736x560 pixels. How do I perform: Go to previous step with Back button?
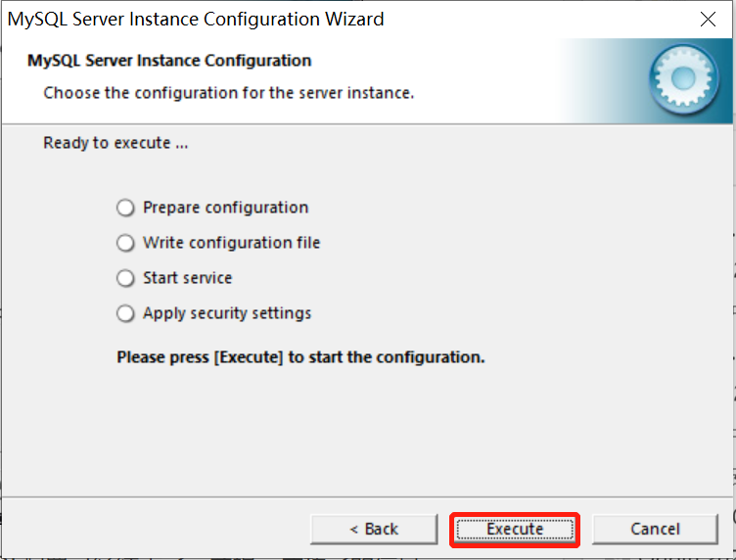[374, 530]
